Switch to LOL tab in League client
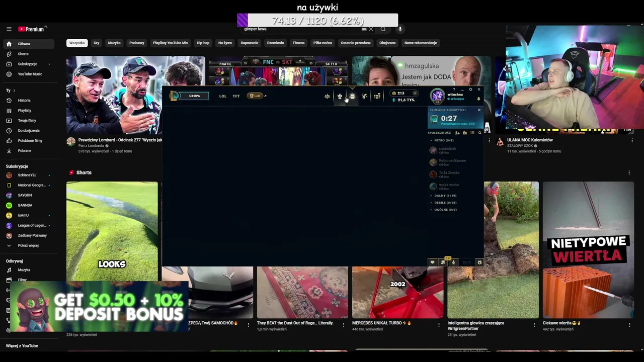Screen dimensions: 644x362 click(222, 96)
